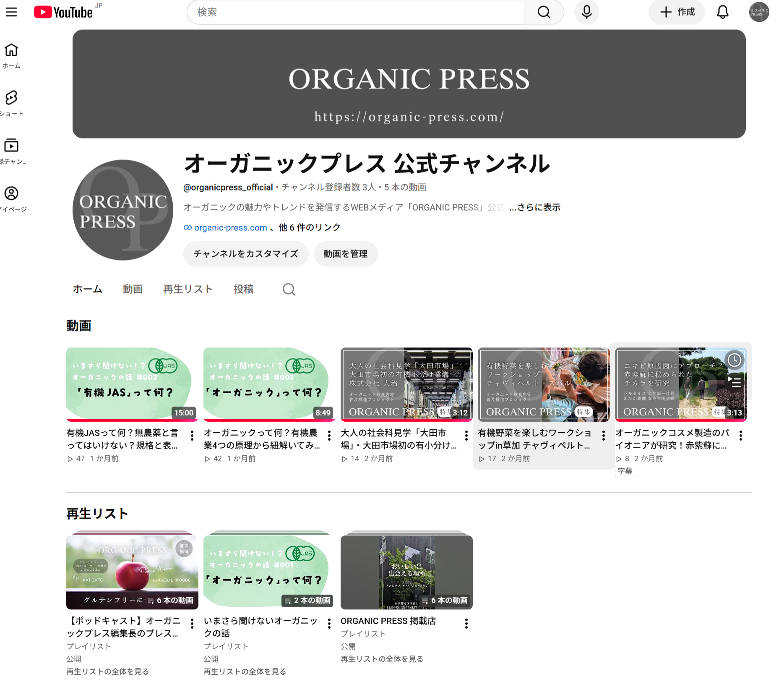The height and width of the screenshot is (687, 784).
Task: Open options menu for オーガニックって何 video
Action: click(329, 436)
